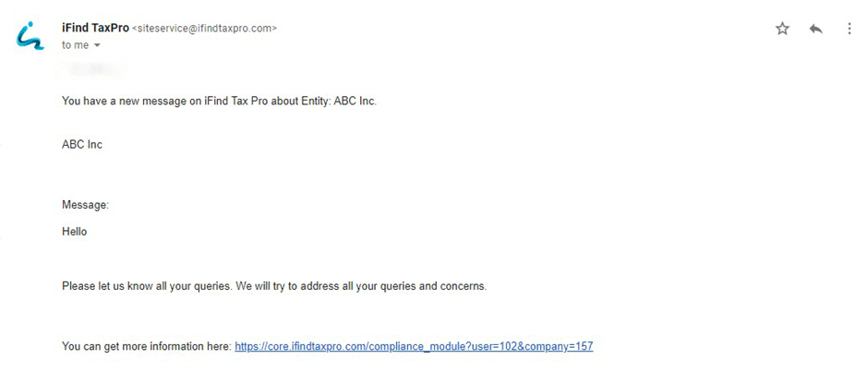Click sender name "iFind TaxPro" in header
The width and height of the screenshot is (868, 371).
[x=95, y=28]
